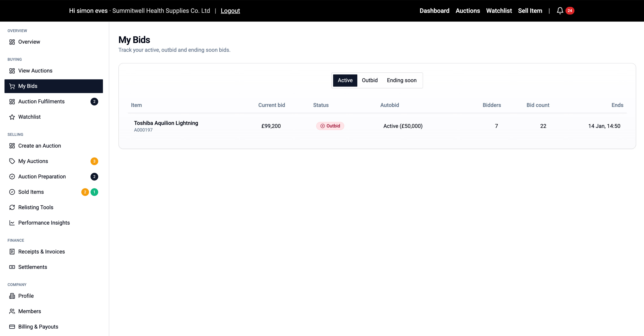Open Sell Item in top navigation
The height and width of the screenshot is (336, 644).
[530, 11]
